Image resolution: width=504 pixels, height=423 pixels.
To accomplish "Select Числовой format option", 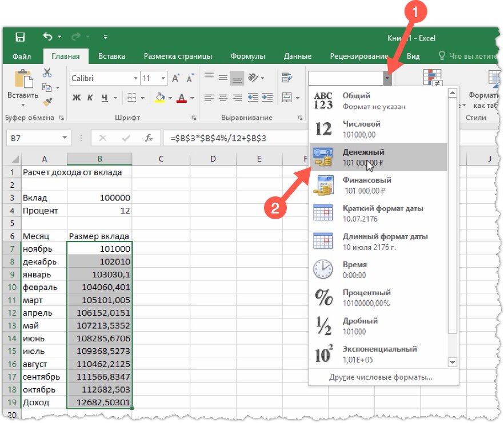I will [378, 129].
